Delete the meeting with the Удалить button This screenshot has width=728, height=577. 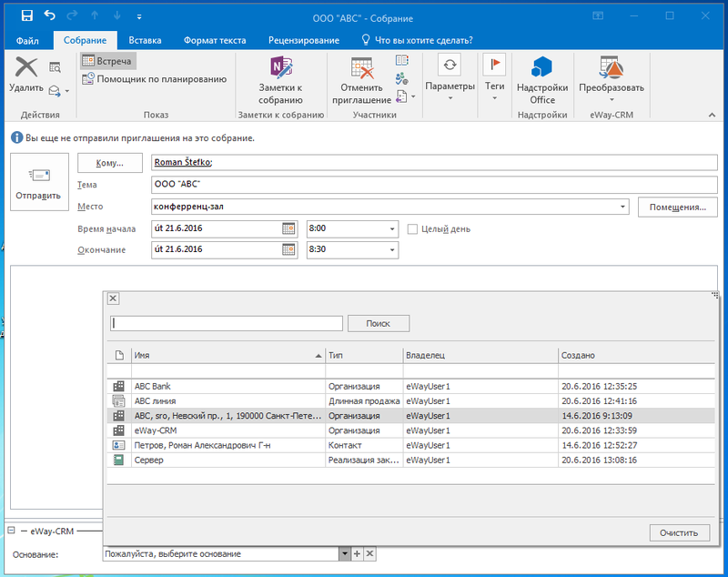26,75
